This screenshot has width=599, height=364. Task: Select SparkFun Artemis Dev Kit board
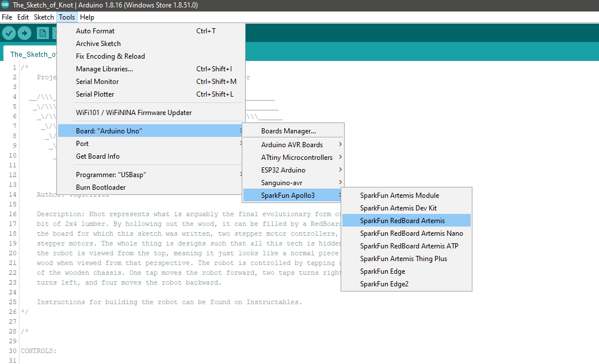tap(406, 208)
